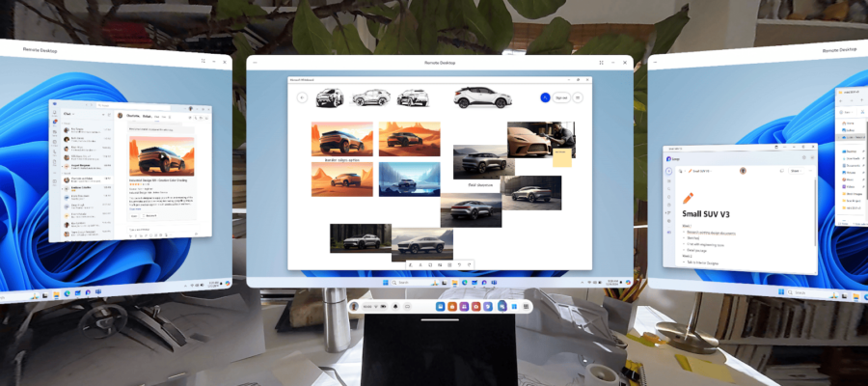Select the orange SUV image in Teams chat

point(161,154)
